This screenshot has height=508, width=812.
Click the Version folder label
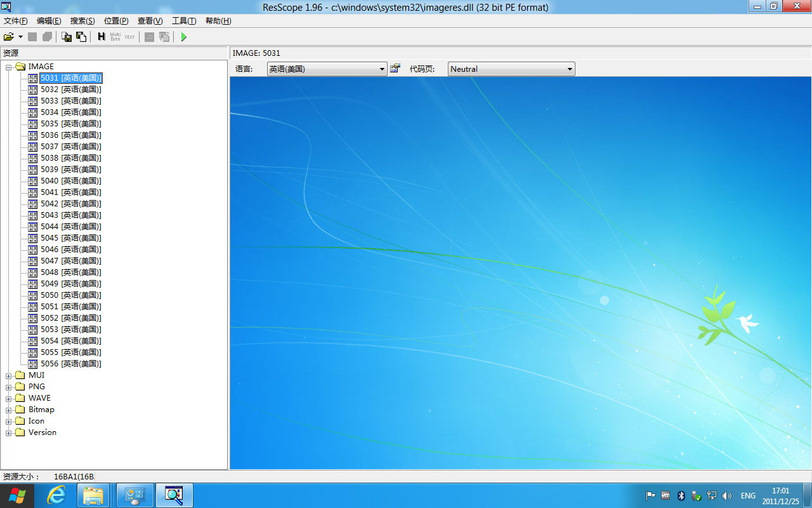coord(43,432)
